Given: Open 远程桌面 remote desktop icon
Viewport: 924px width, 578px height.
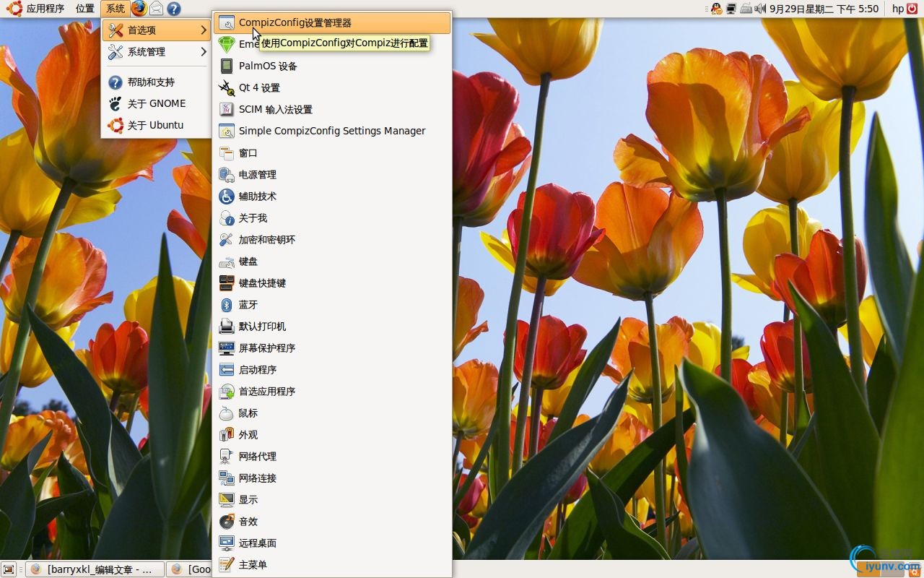Looking at the screenshot, I should 227,543.
